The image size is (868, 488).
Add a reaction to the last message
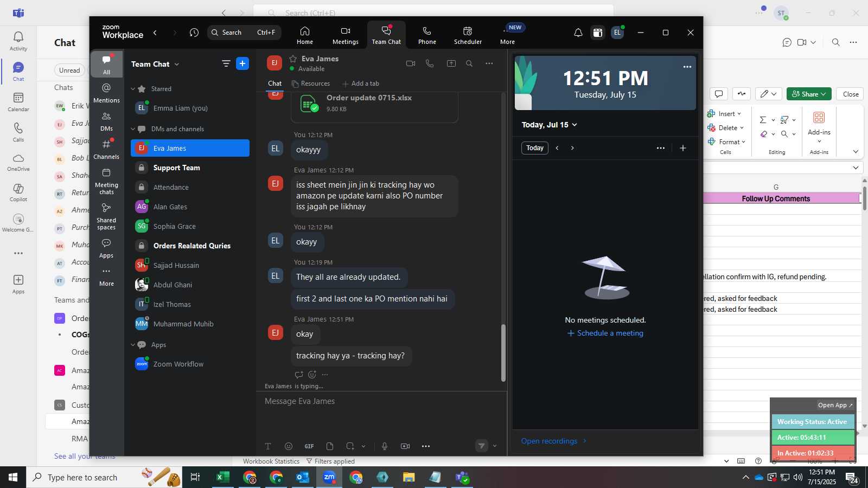[x=312, y=375]
